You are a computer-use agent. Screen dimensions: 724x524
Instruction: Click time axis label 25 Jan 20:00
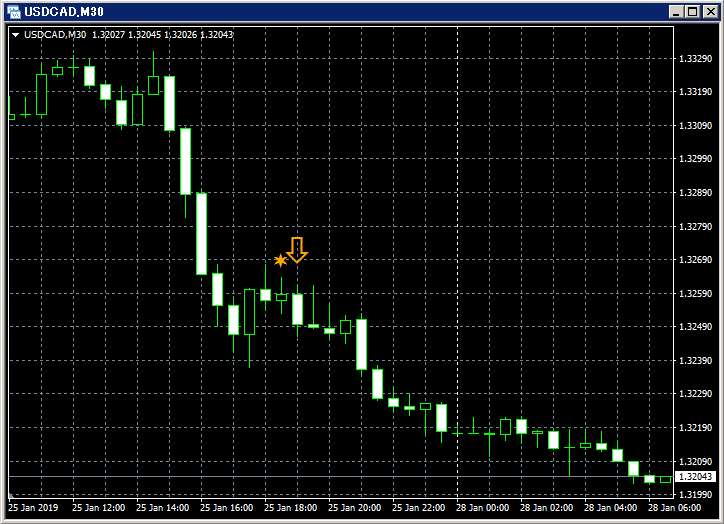coord(355,508)
